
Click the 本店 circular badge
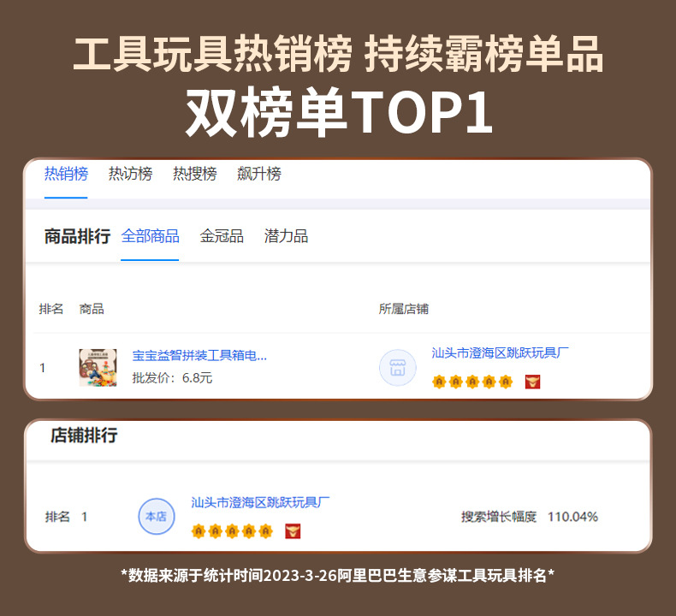pyautogui.click(x=157, y=517)
